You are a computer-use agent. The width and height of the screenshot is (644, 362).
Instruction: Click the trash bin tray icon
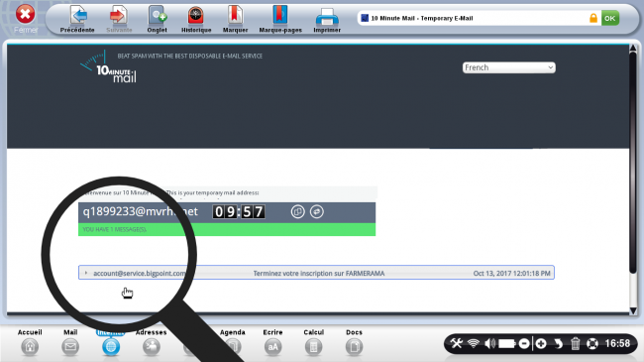pos(576,343)
